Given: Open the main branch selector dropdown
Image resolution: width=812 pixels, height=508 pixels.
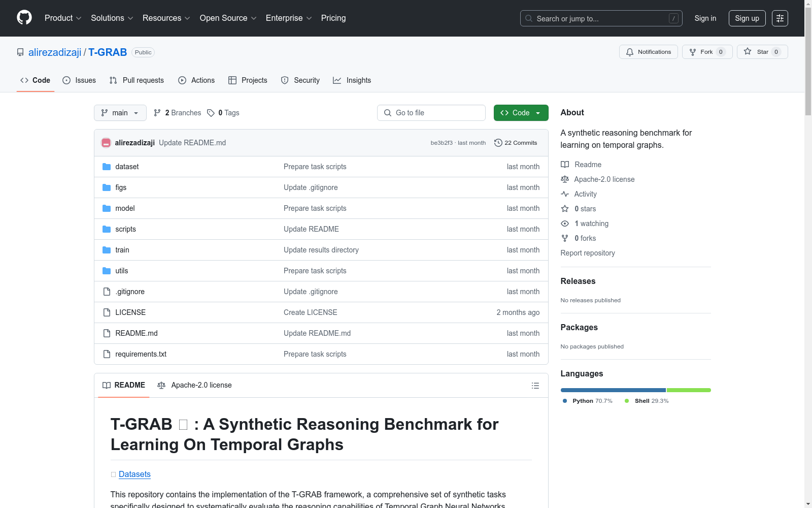Looking at the screenshot, I should coord(120,113).
